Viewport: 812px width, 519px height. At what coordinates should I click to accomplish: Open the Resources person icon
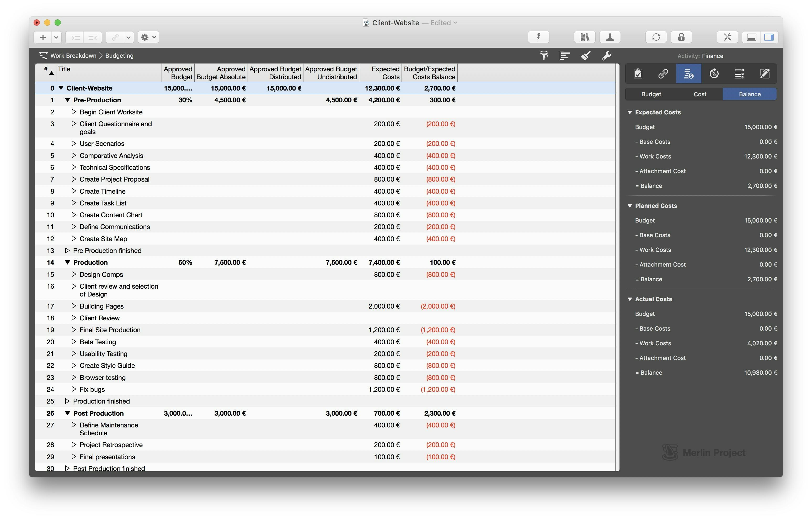(610, 37)
